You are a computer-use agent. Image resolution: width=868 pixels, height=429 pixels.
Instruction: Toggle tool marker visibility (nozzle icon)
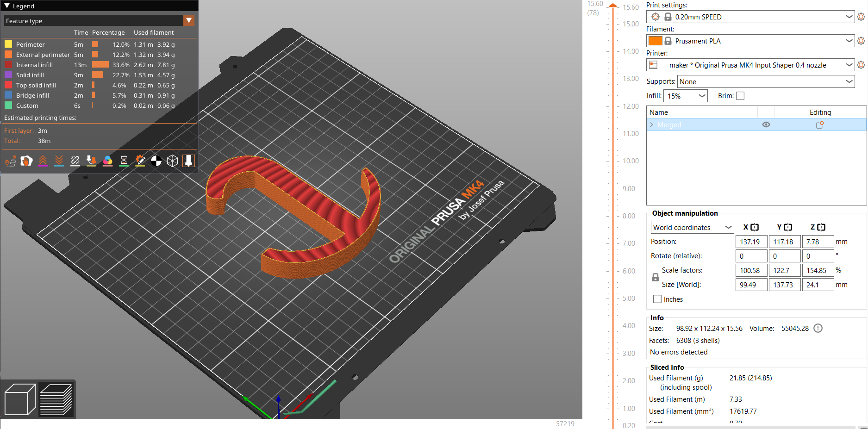click(x=188, y=161)
